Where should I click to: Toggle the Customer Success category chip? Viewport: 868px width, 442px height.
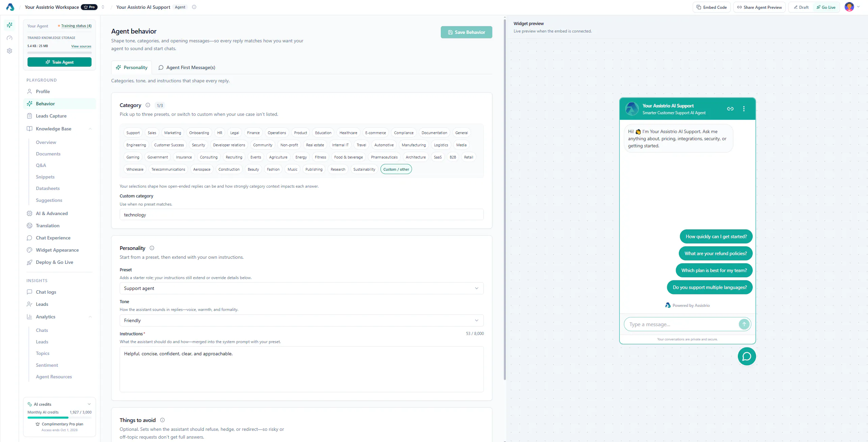(169, 145)
